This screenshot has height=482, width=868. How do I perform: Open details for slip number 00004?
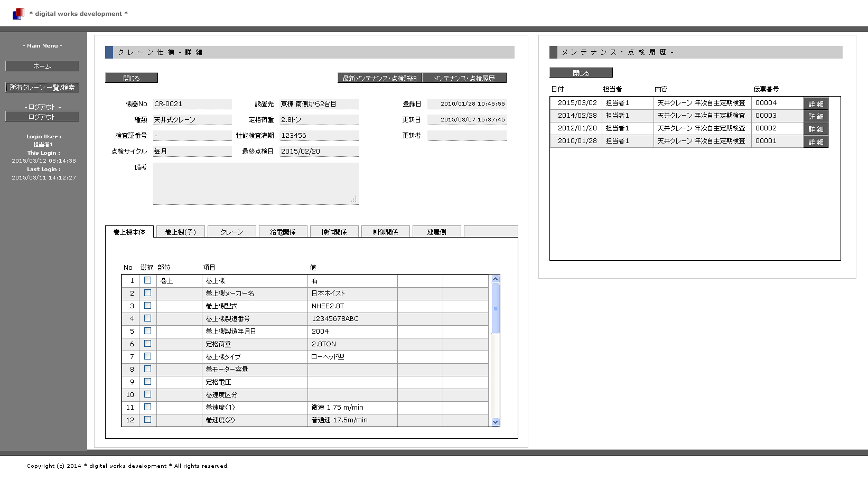coord(815,103)
